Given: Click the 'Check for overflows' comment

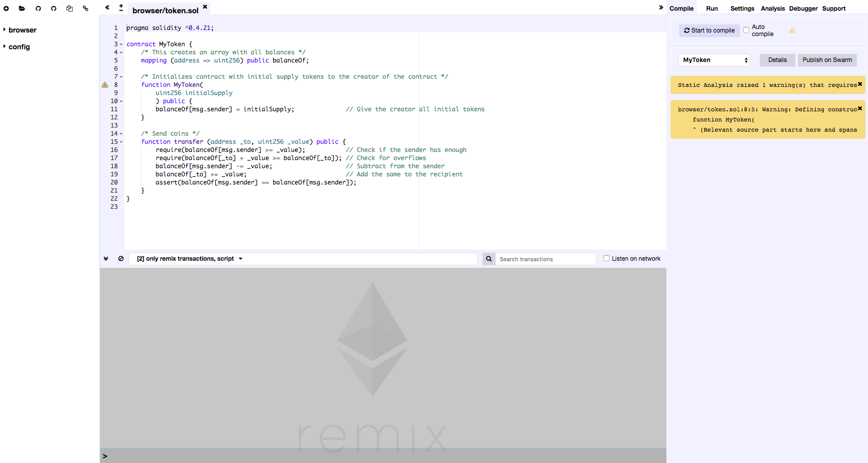Looking at the screenshot, I should pyautogui.click(x=386, y=158).
